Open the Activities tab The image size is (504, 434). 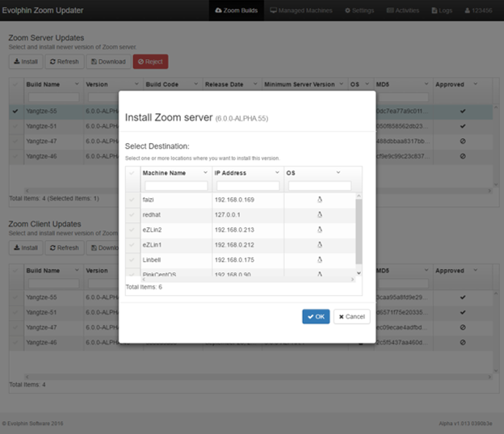403,11
